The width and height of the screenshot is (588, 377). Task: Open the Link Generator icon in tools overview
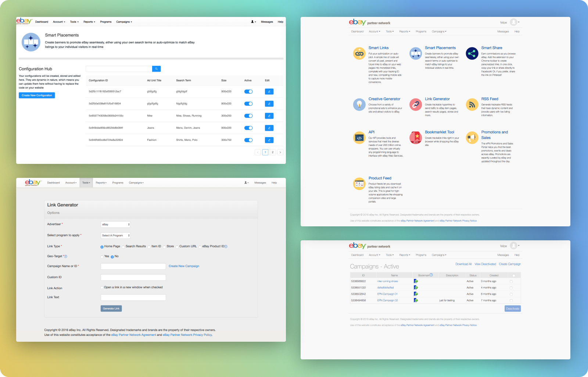tap(416, 105)
